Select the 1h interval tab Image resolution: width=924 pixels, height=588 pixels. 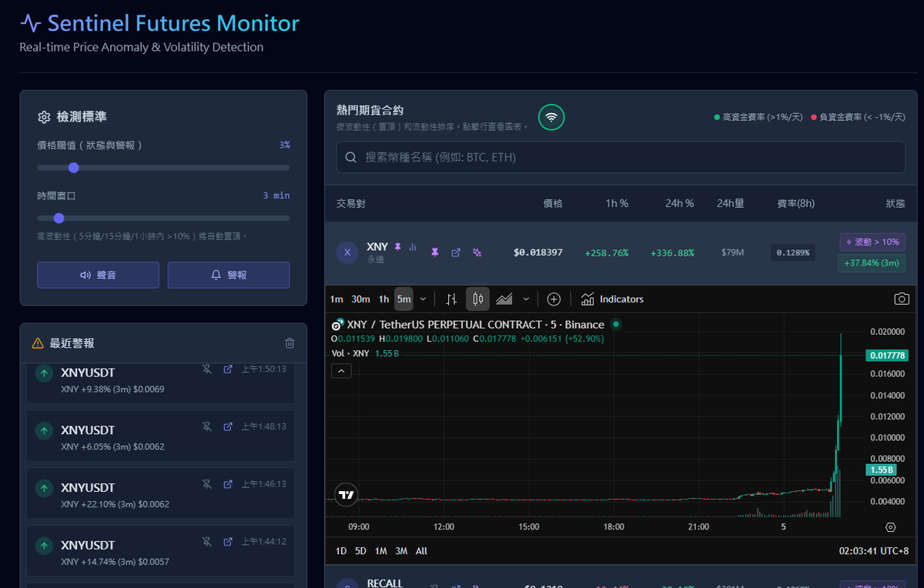pyautogui.click(x=383, y=299)
